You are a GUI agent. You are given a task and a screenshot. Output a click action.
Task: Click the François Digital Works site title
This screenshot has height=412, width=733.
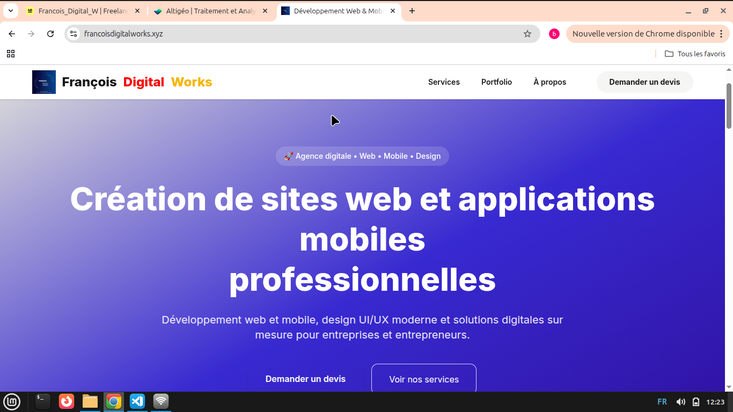(137, 82)
